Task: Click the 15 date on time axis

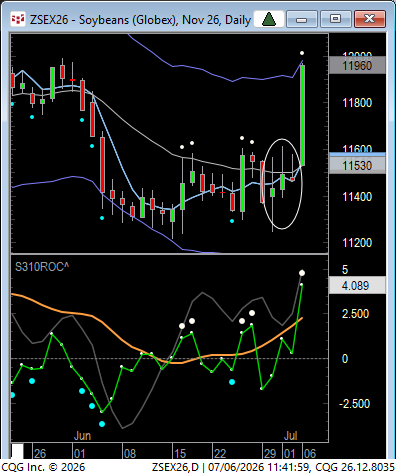Action: 180,453
